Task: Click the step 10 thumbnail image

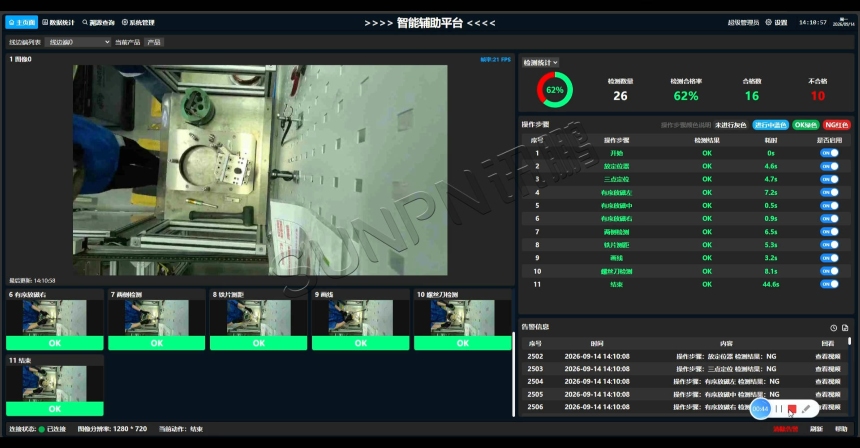Action: (462, 317)
